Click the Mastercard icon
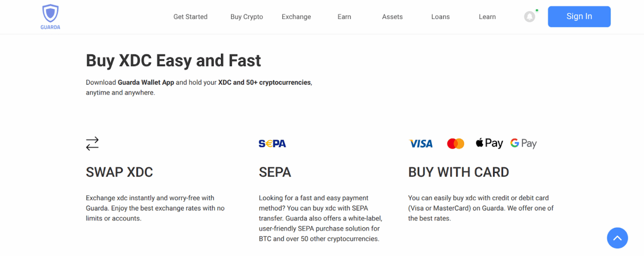 (x=455, y=143)
